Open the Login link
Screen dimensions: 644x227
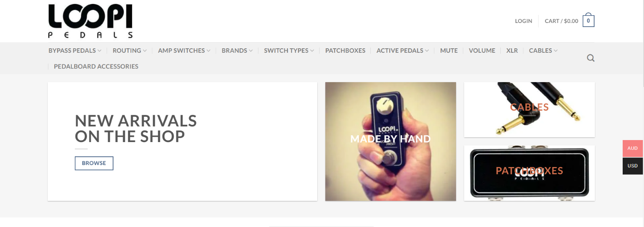(x=523, y=21)
